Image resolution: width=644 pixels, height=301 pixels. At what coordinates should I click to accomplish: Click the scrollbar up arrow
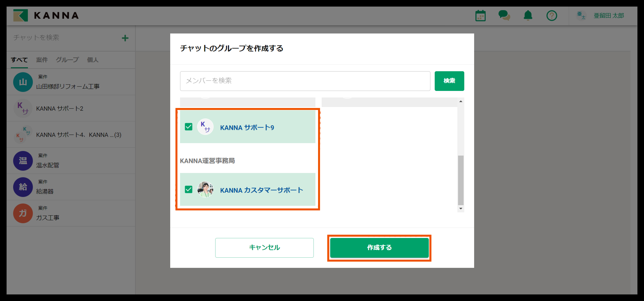460,101
